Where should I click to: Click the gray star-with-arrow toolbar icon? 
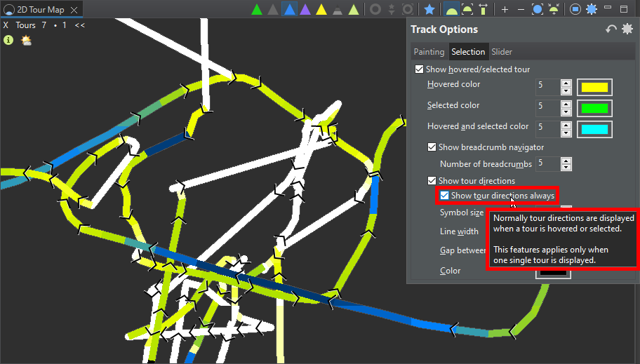coord(392,9)
